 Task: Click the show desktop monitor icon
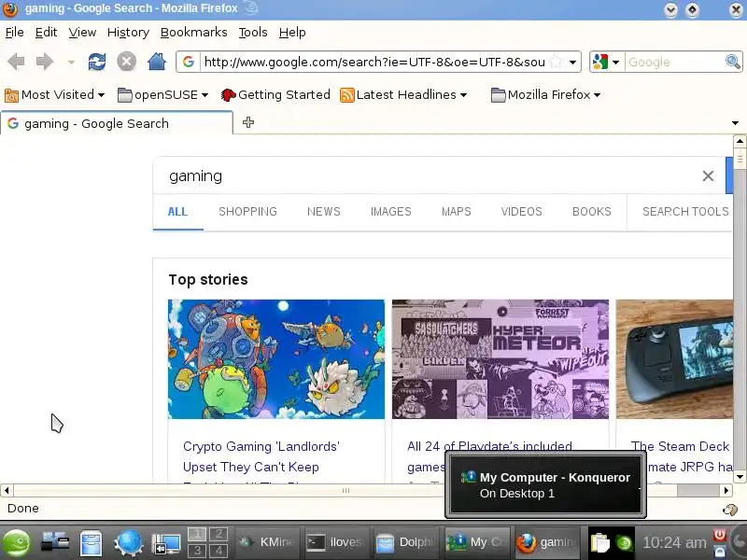[x=165, y=544]
